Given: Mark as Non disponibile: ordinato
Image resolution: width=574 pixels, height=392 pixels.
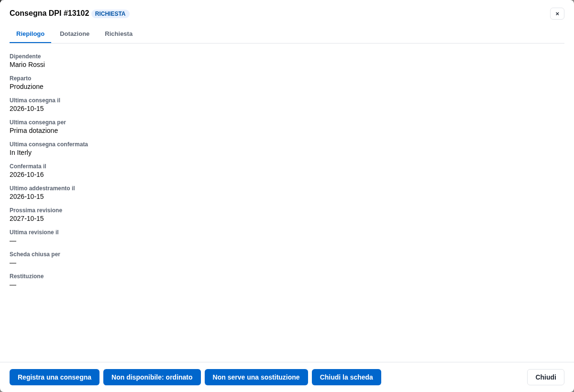Looking at the screenshot, I should click(152, 377).
